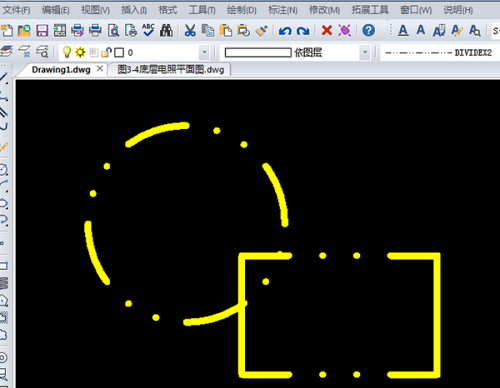This screenshot has height=388, width=500.
Task: Switch to 图3-4底层电照平面图.dwg tab
Action: 171,70
